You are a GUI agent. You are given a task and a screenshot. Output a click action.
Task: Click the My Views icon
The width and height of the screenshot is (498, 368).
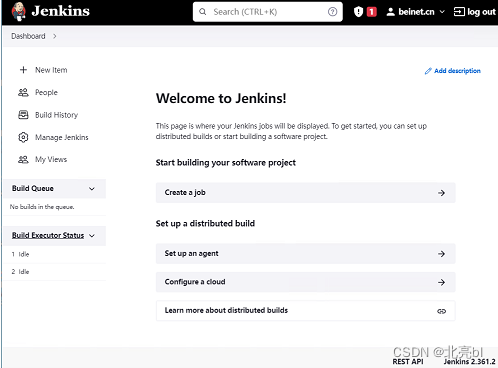tap(23, 159)
